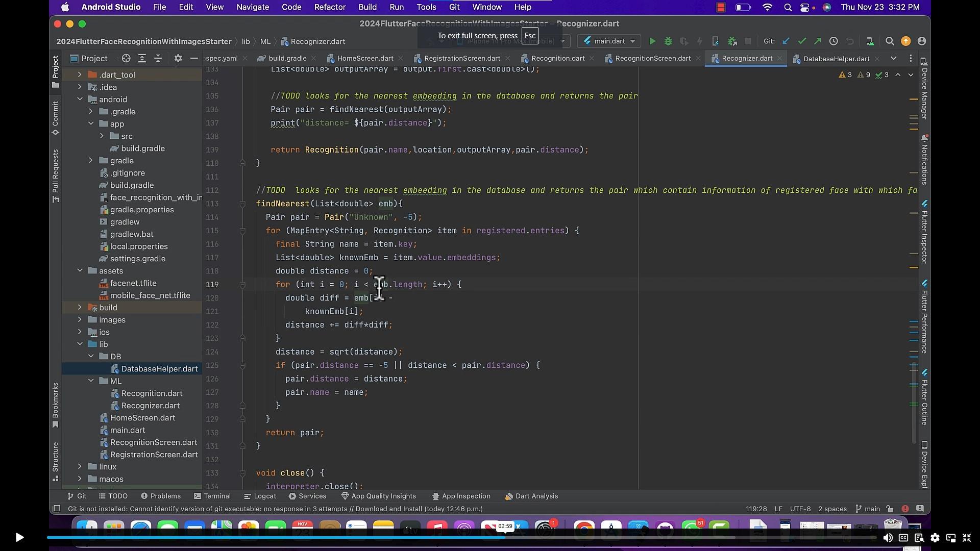Open Flutter Performance side panel
Viewport: 980px width, 551px height.
[x=924, y=316]
